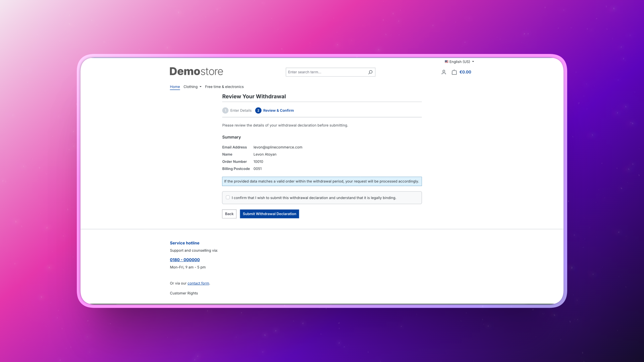This screenshot has height=362, width=644.
Task: Select the Review & Confirm step label
Action: click(x=278, y=111)
